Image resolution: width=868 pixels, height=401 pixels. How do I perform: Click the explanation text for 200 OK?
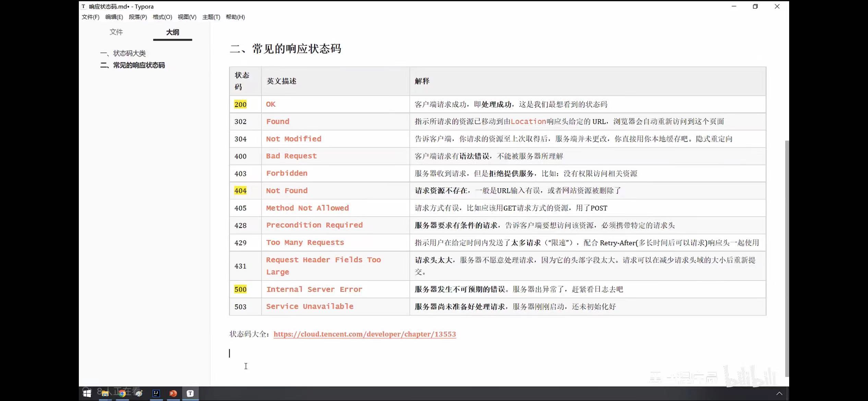pyautogui.click(x=511, y=104)
